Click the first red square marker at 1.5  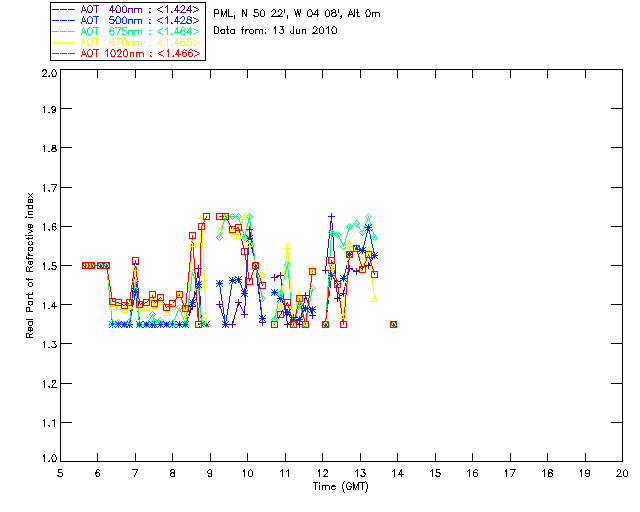point(86,265)
